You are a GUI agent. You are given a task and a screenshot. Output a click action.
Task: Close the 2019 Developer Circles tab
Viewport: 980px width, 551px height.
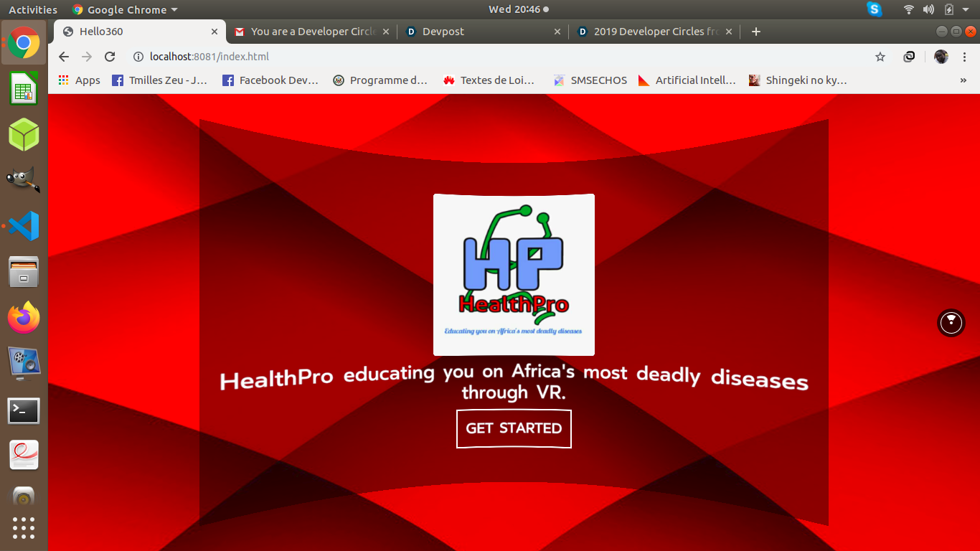[729, 32]
